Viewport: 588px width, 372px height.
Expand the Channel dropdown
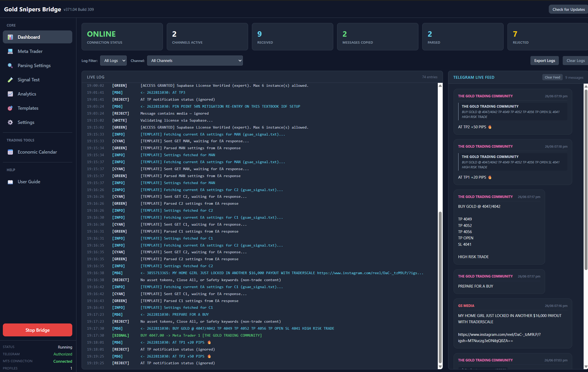click(195, 61)
